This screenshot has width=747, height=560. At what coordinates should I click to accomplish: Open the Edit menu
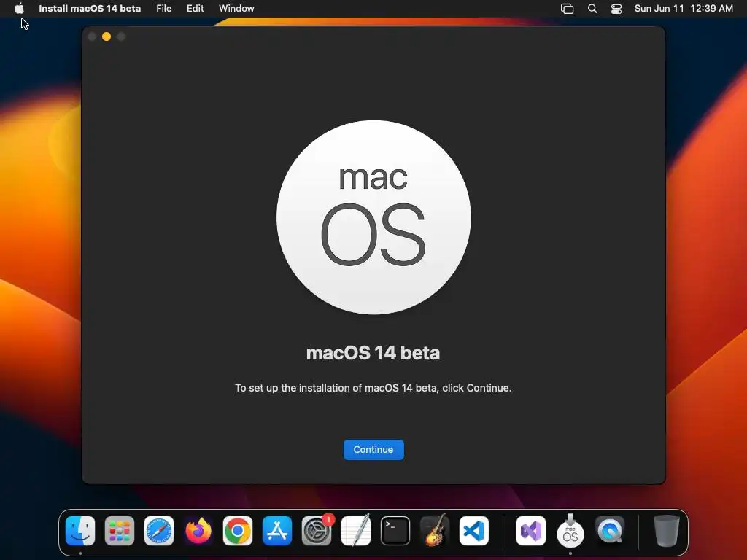(x=195, y=9)
